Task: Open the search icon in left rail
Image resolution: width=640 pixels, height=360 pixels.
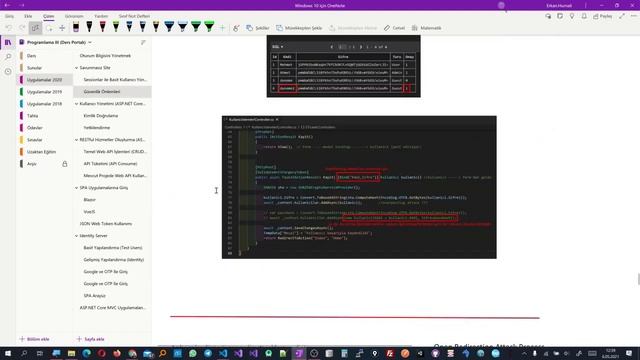Action: click(x=8, y=57)
